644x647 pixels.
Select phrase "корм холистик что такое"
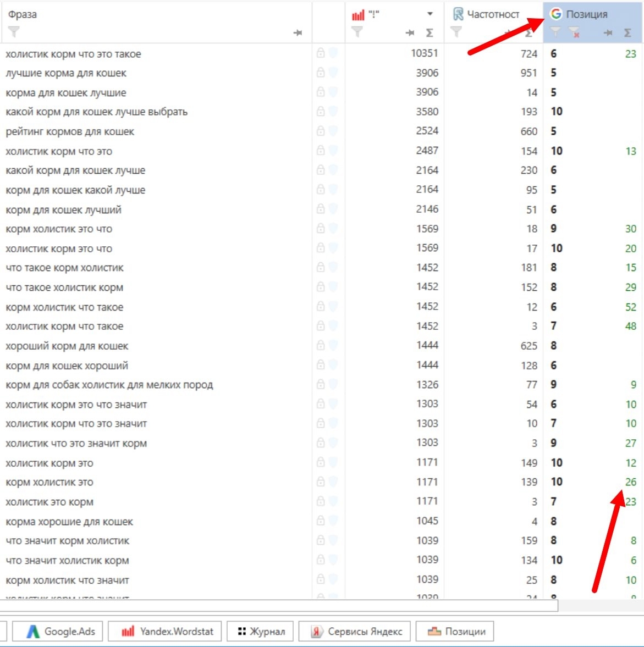64,307
